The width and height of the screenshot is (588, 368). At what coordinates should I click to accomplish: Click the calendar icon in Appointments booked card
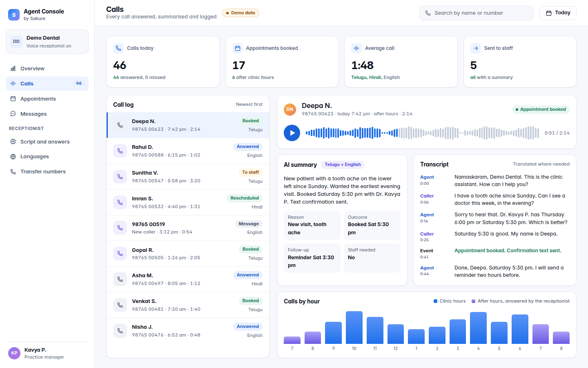pos(238,48)
